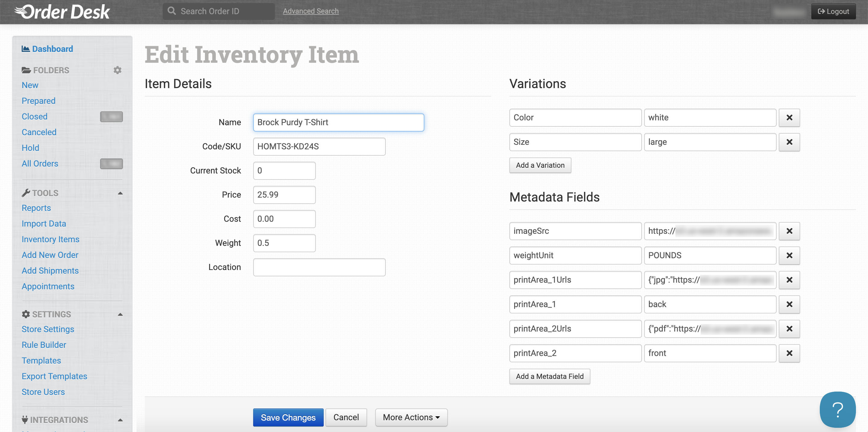Remove the Color variation with its X

(x=789, y=118)
